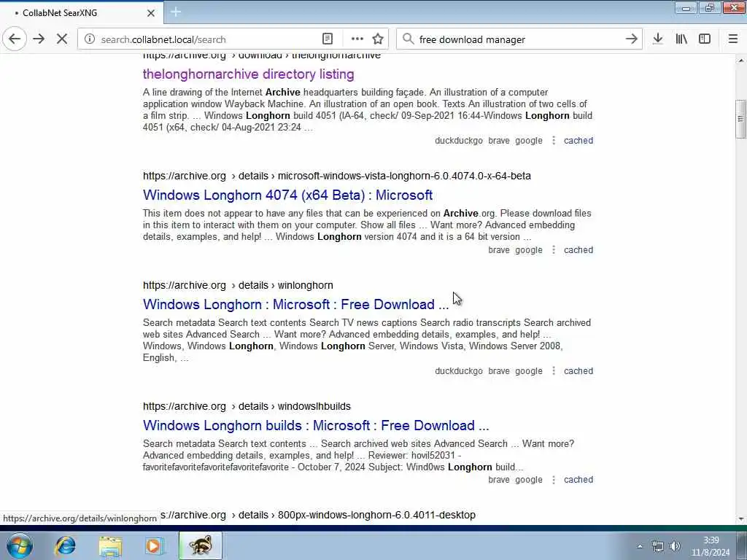Open Windows Media Player from taskbar
747x560 pixels.
154,545
